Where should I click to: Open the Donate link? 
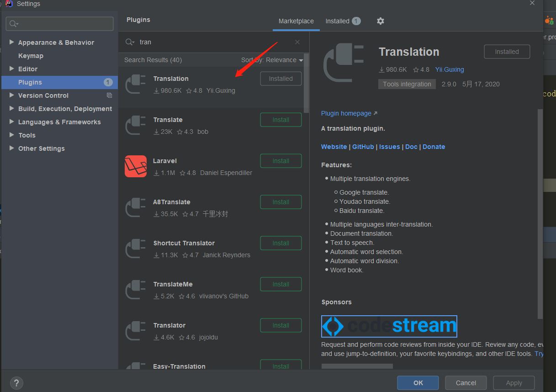pos(434,147)
